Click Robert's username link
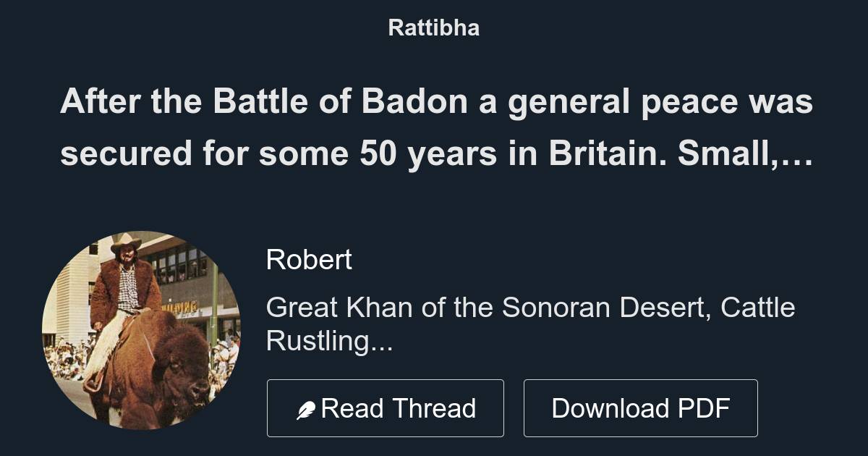The width and height of the screenshot is (868, 456). click(309, 259)
